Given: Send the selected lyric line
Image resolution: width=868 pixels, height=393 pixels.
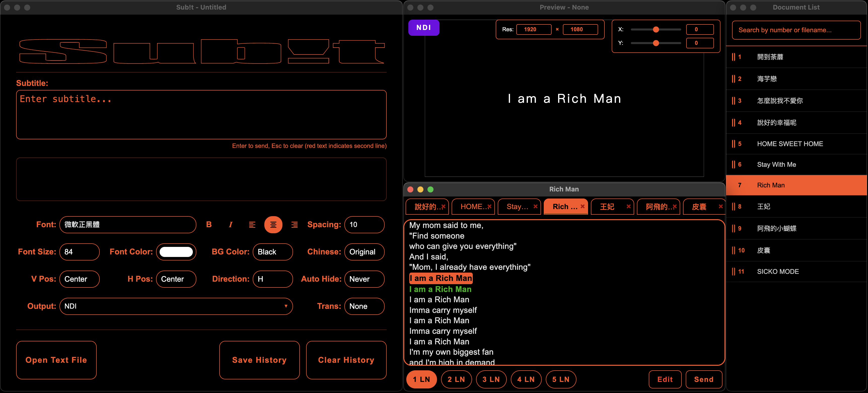Looking at the screenshot, I should [704, 379].
